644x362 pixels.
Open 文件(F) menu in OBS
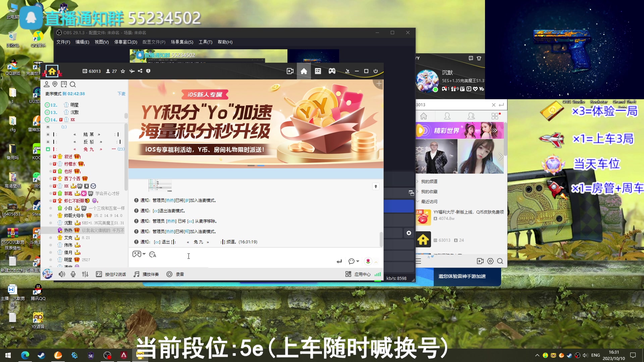pos(63,42)
